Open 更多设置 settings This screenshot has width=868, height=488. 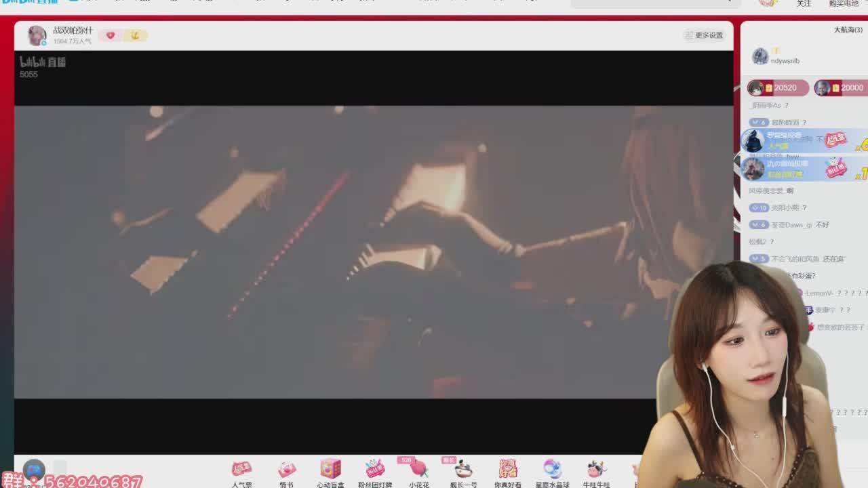(x=705, y=35)
